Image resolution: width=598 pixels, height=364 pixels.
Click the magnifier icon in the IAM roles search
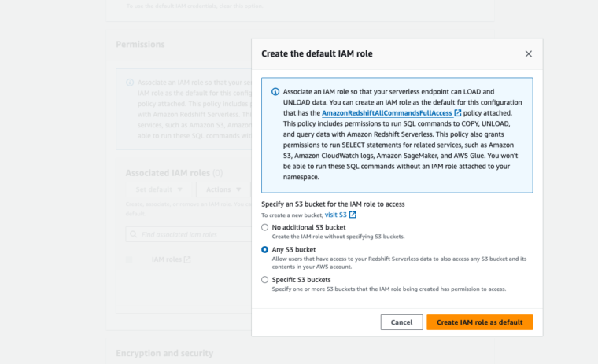[x=135, y=234]
